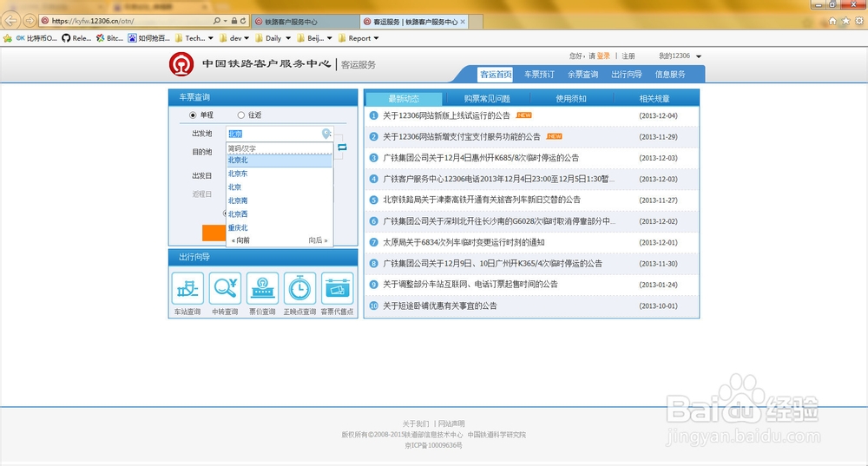Click the location pin icon in 出发地 field
The height and width of the screenshot is (466, 868).
[326, 134]
